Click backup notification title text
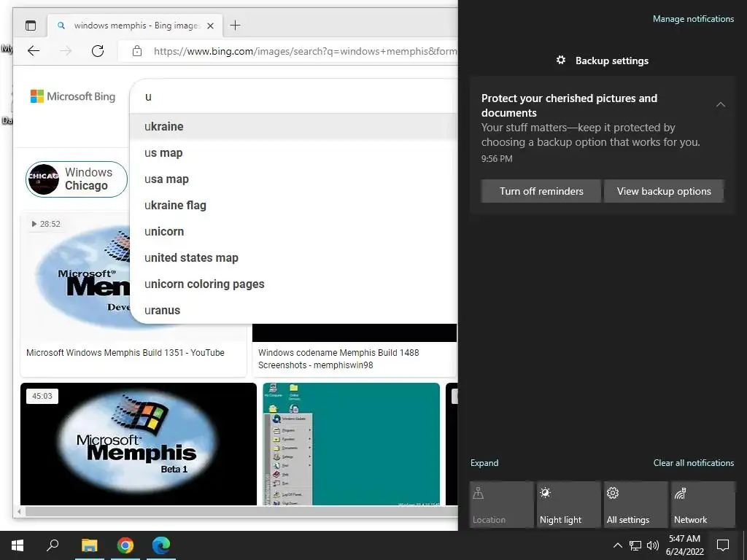This screenshot has width=747, height=560. (569, 105)
